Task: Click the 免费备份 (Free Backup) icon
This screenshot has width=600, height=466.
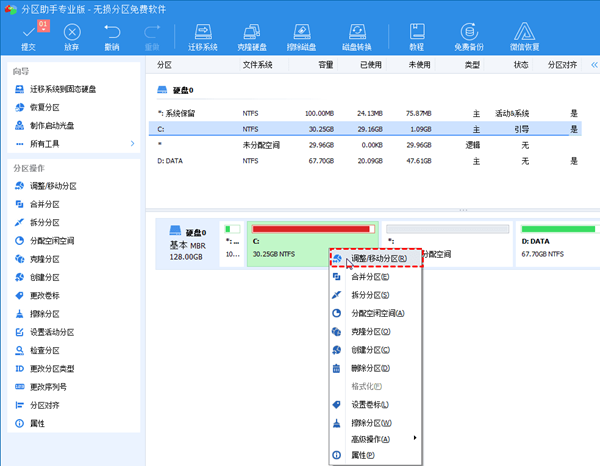Action: [x=469, y=37]
